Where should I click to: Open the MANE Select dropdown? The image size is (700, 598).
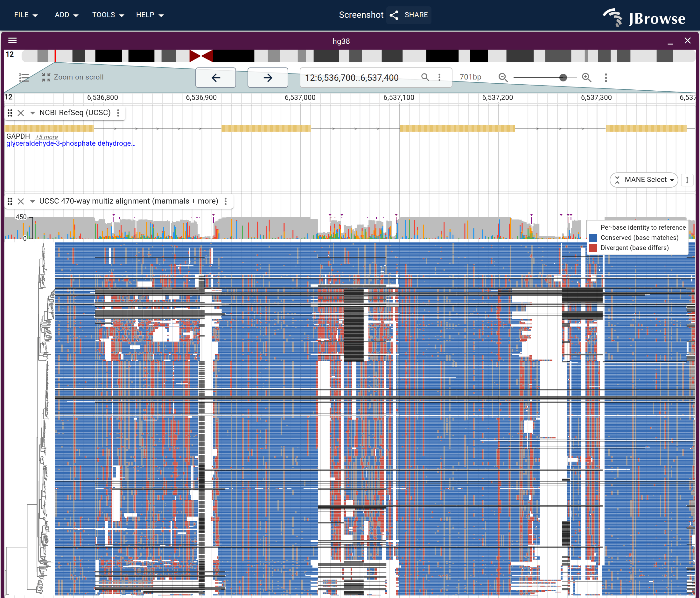[x=644, y=180]
